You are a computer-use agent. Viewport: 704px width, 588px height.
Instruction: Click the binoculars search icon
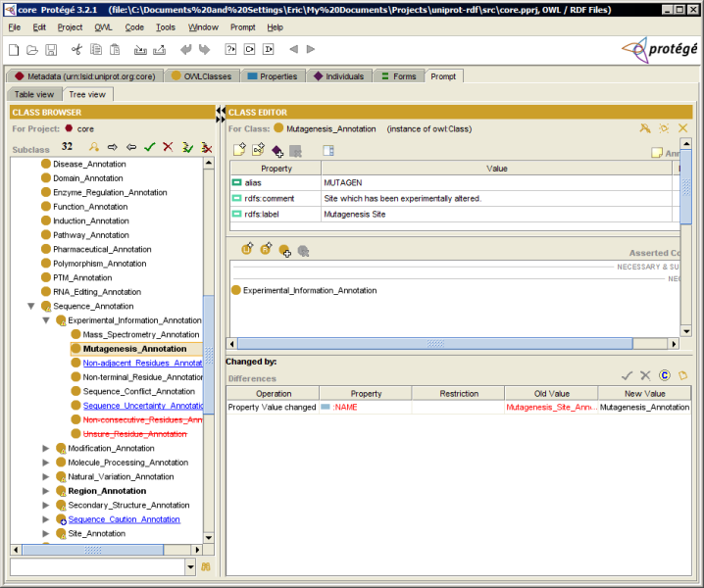(206, 566)
